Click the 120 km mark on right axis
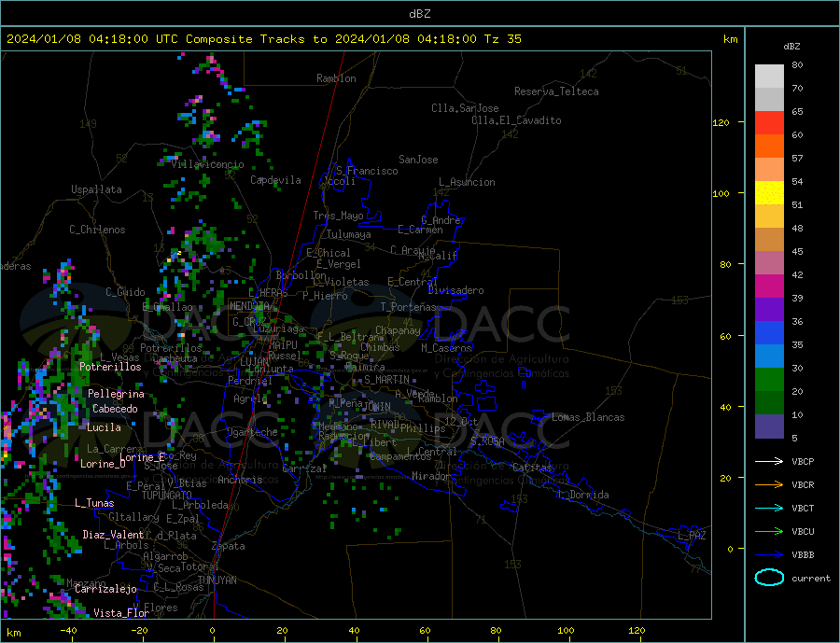Viewport: 840px width, 643px height. coord(721,122)
